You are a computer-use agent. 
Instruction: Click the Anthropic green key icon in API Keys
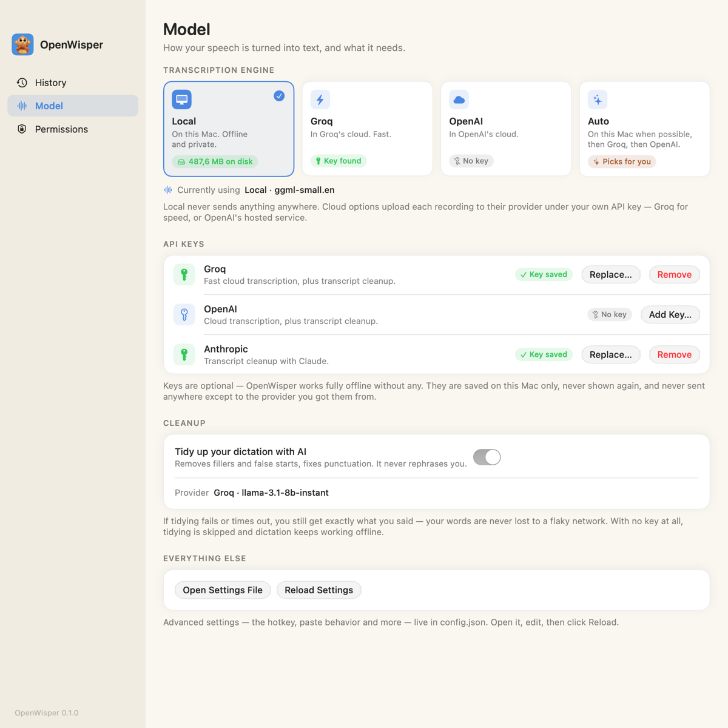[x=184, y=354]
